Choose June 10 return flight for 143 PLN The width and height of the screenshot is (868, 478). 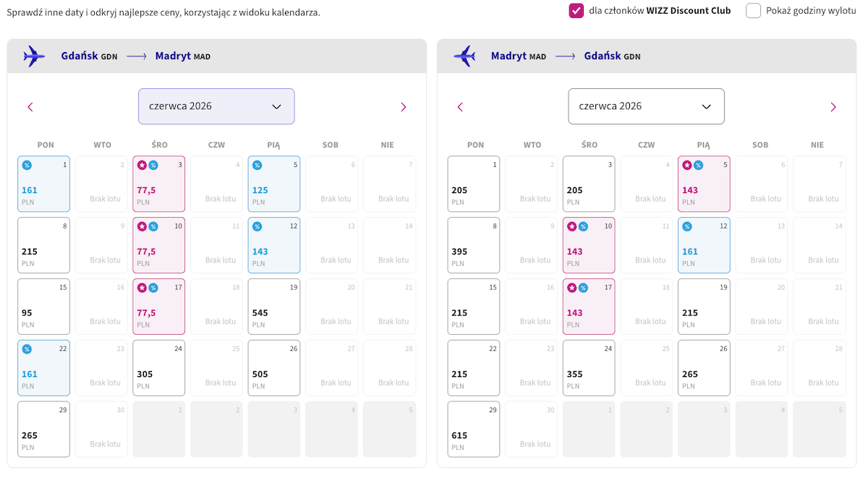click(x=589, y=245)
